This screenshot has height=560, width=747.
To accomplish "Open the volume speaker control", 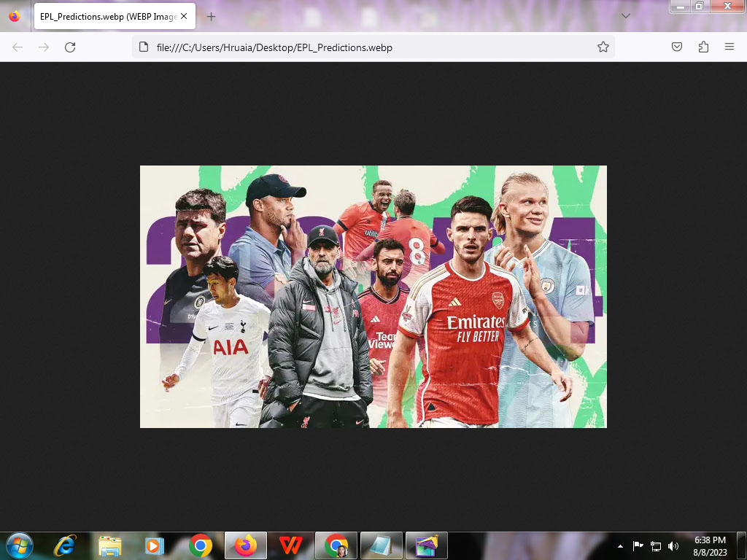I will (x=673, y=545).
